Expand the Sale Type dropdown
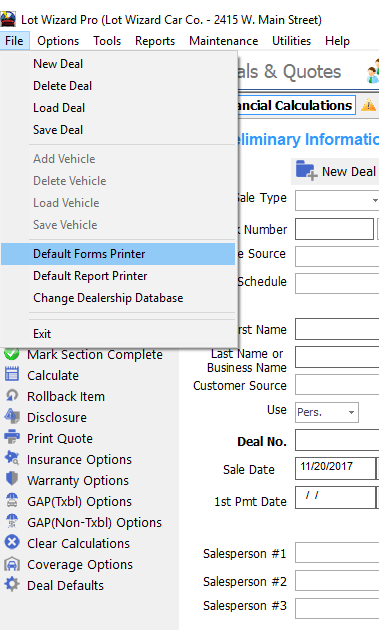This screenshot has width=379, height=630. pos(374,200)
